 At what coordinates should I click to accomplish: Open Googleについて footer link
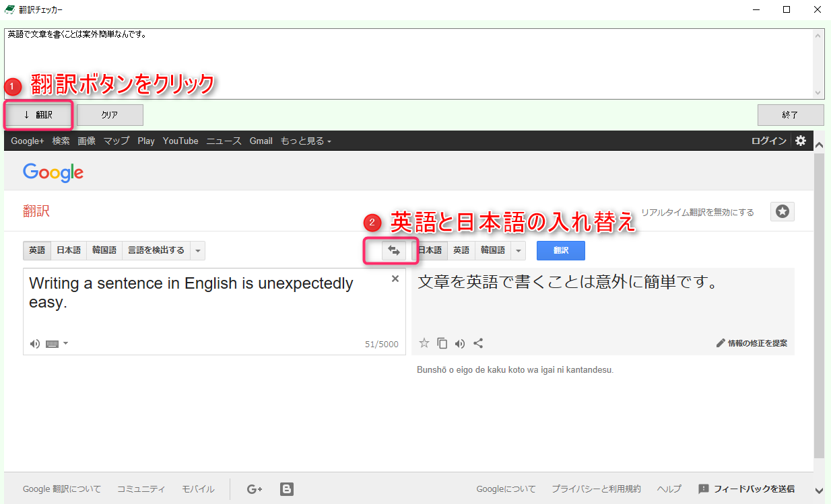(506, 489)
